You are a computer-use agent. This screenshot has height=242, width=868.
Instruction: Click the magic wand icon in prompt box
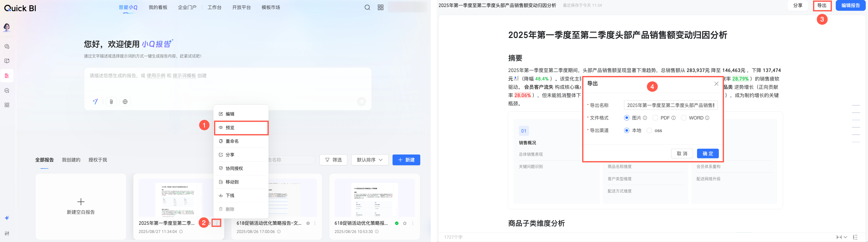[x=95, y=101]
